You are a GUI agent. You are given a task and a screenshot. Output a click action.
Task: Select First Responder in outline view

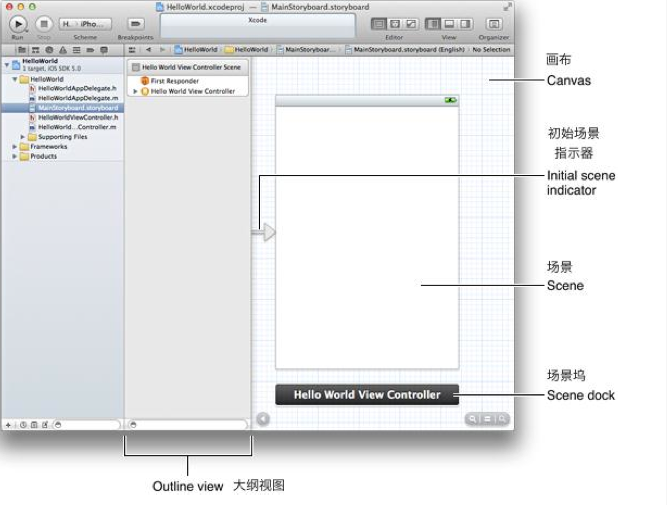188,81
